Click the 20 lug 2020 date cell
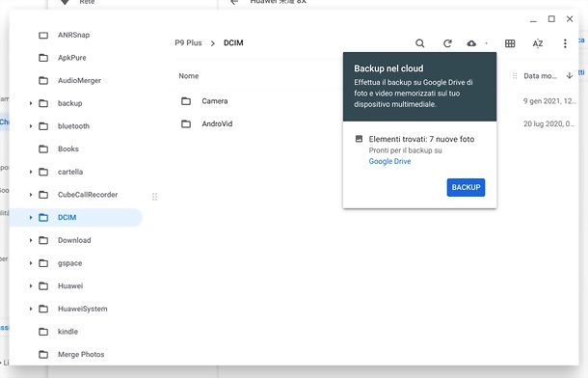The width and height of the screenshot is (588, 378). (x=548, y=123)
